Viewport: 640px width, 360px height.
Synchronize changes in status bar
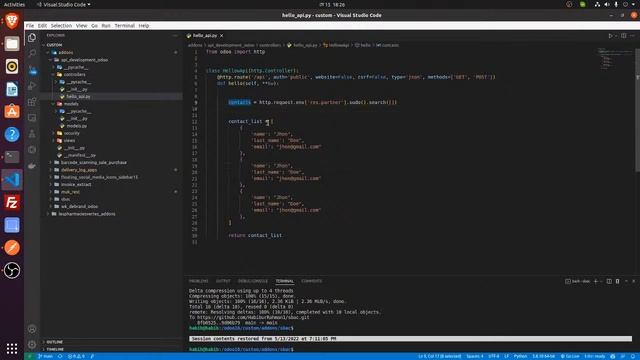coord(60,356)
